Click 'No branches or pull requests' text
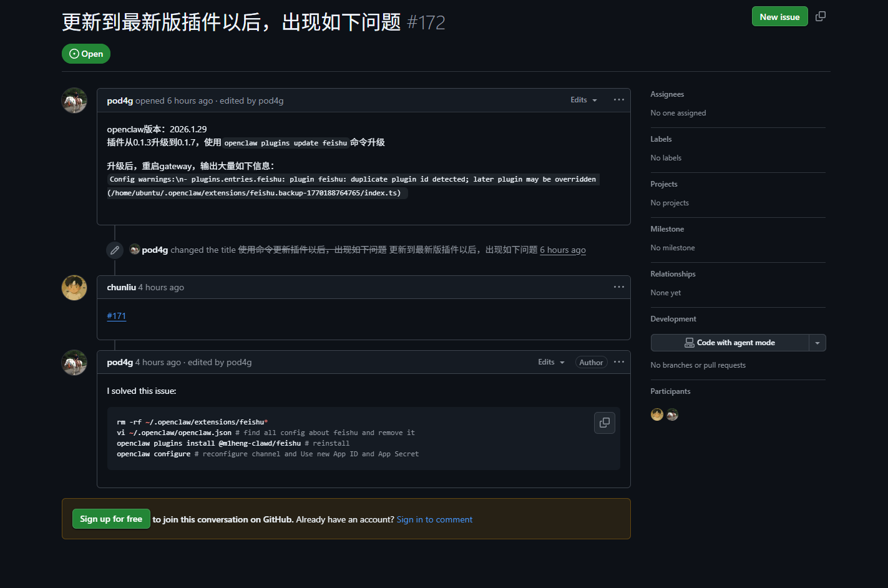This screenshot has height=588, width=888. 698,365
